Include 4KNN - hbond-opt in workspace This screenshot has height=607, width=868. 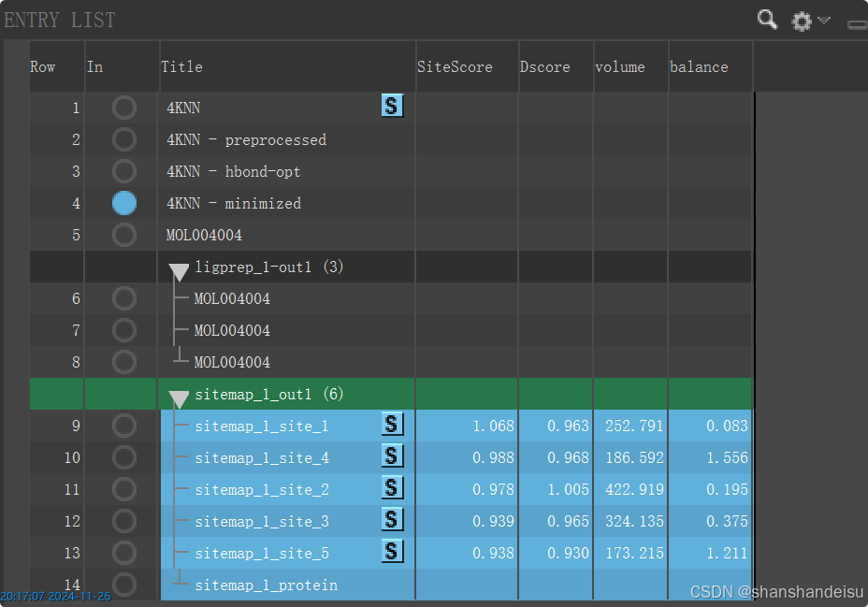(124, 171)
